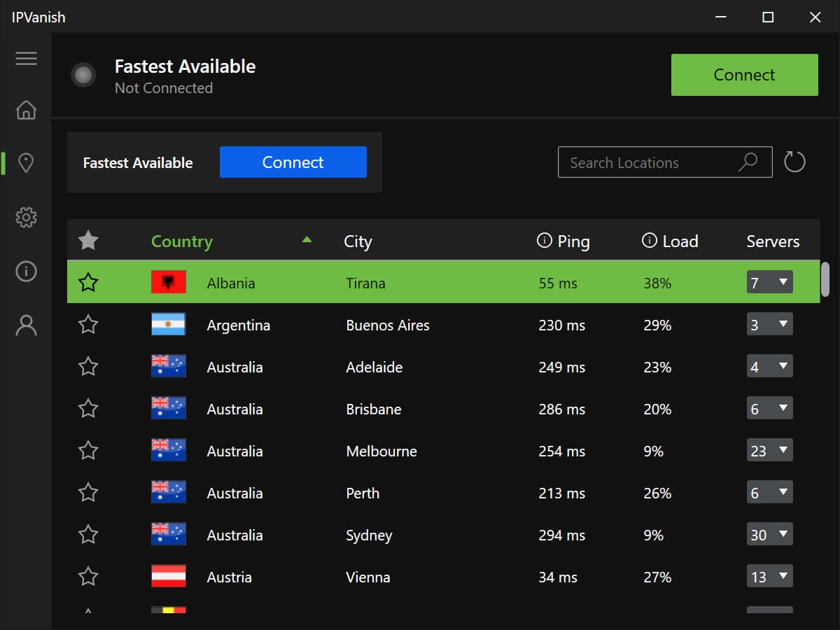Viewport: 840px width, 630px height.
Task: Click the Info sidebar icon
Action: pos(26,272)
